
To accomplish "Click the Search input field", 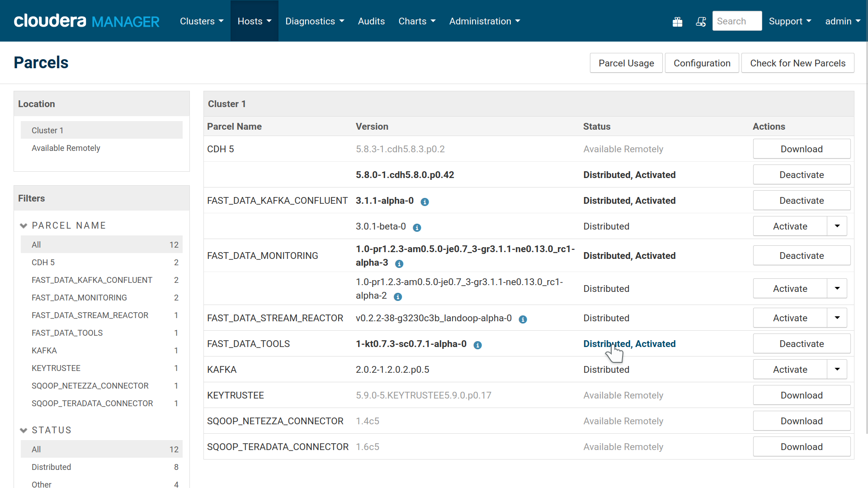I will (737, 21).
